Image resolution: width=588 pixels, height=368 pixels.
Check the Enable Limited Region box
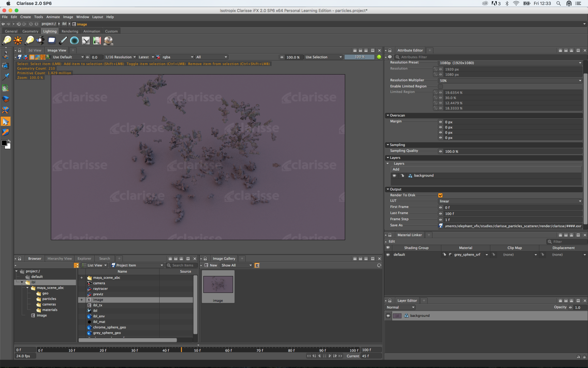pyautogui.click(x=440, y=86)
